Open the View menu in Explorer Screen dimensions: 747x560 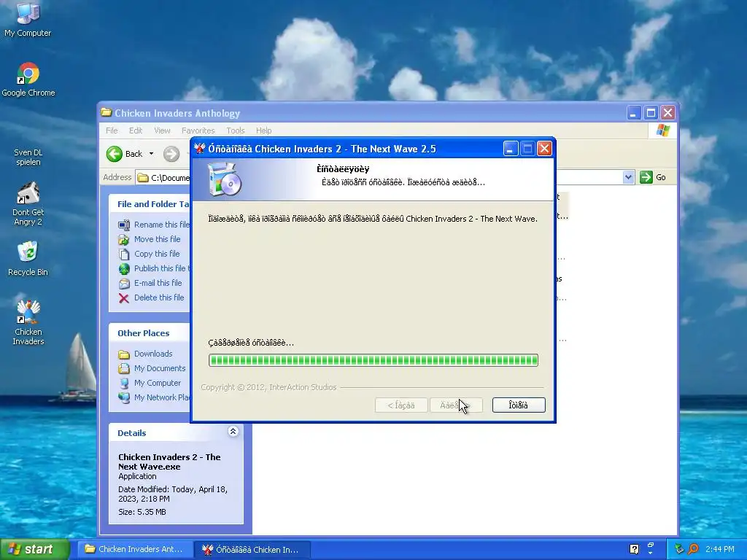click(x=162, y=131)
